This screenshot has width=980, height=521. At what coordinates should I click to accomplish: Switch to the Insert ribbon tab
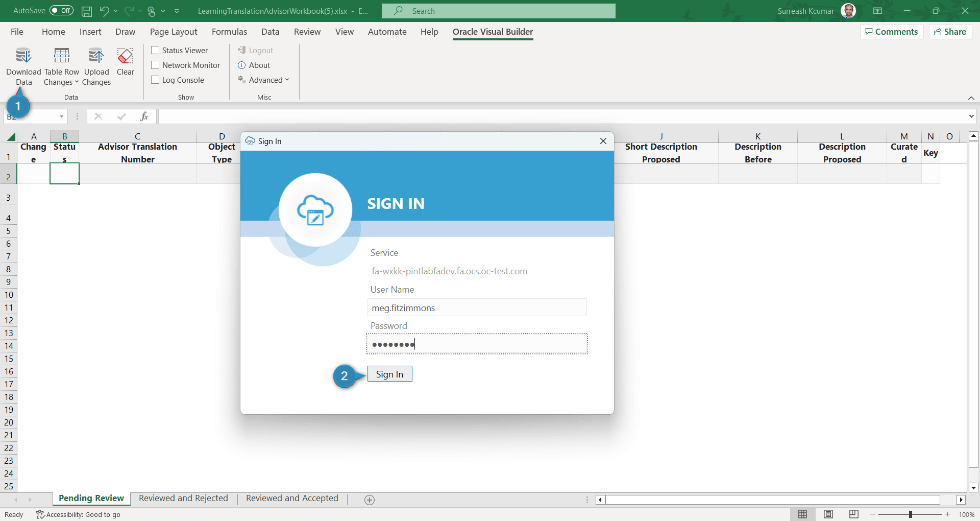click(90, 32)
